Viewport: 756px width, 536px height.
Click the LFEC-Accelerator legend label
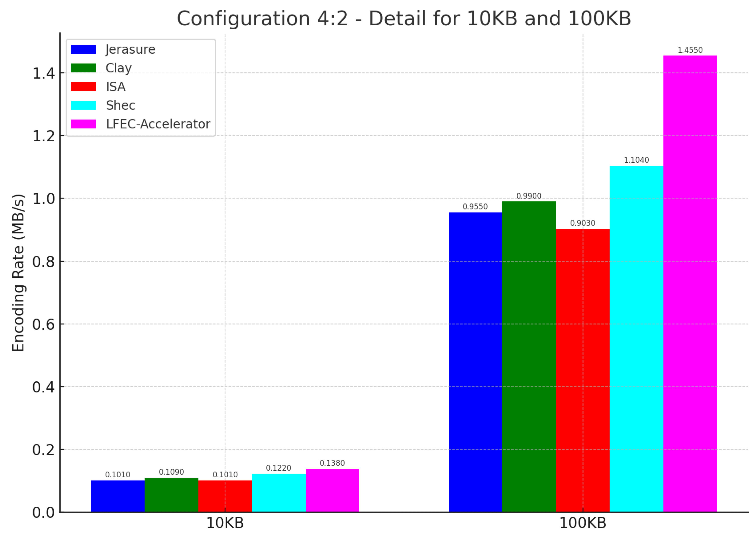coord(158,124)
